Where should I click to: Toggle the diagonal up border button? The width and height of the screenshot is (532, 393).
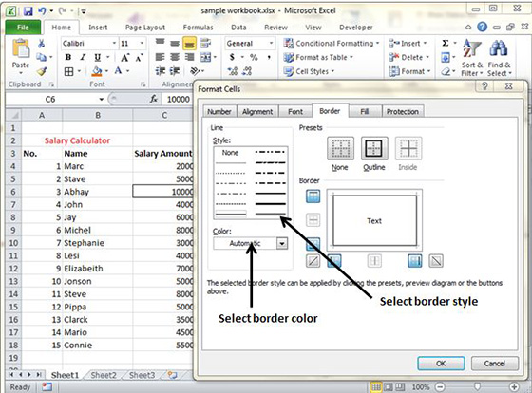tap(313, 261)
